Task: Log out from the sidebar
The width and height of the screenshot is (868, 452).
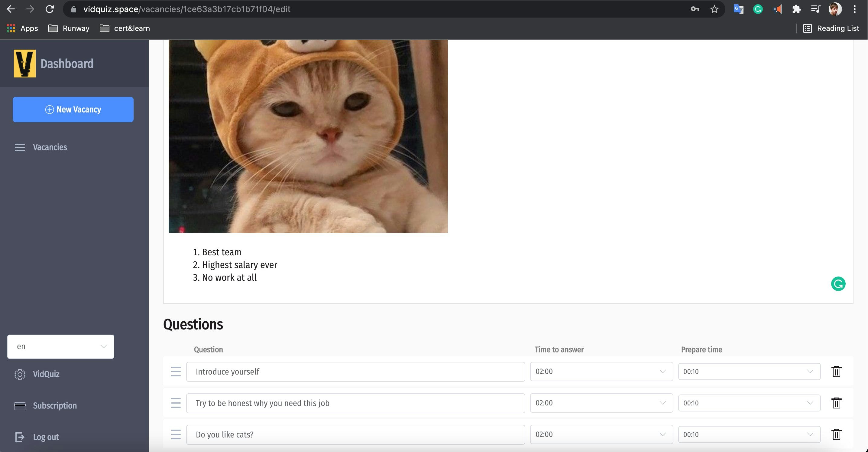Action: (x=46, y=437)
